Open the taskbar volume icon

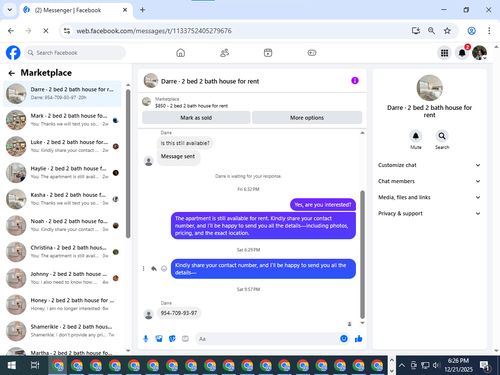click(x=436, y=365)
